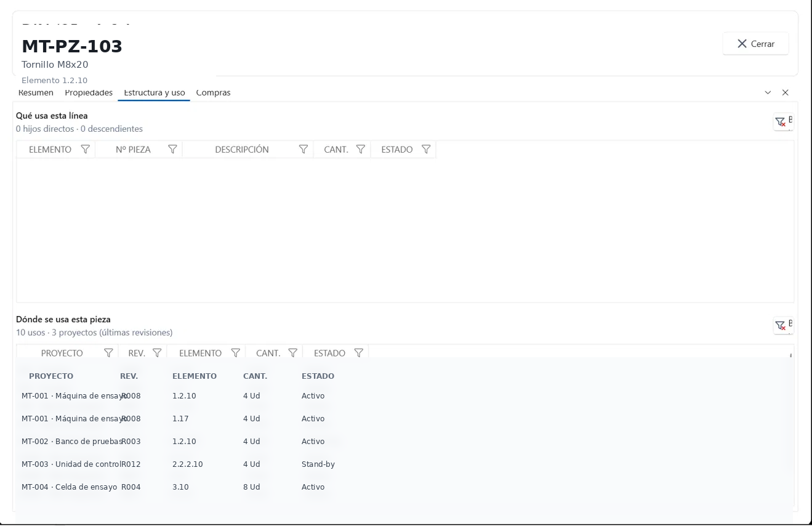Image resolution: width=812 pixels, height=526 pixels.
Task: Close the tab panel with X icon
Action: pyautogui.click(x=785, y=92)
